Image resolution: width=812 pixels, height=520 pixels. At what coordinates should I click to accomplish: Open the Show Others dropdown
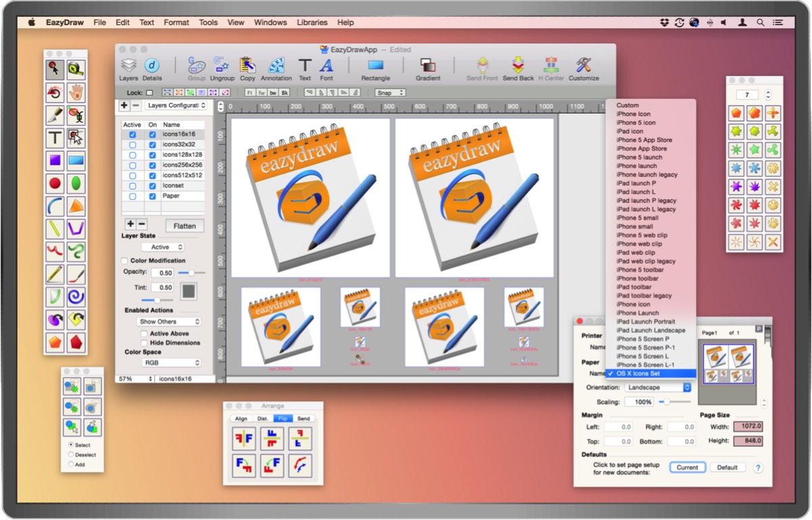(x=169, y=322)
